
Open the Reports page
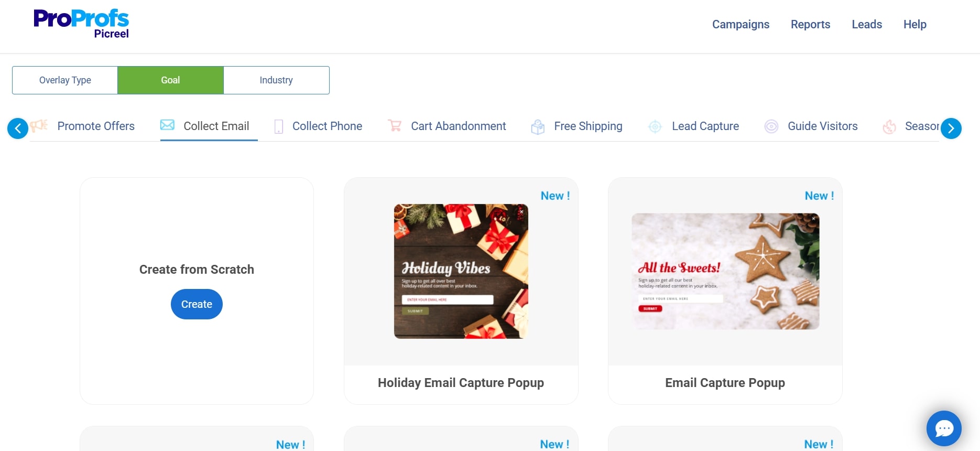pos(810,24)
